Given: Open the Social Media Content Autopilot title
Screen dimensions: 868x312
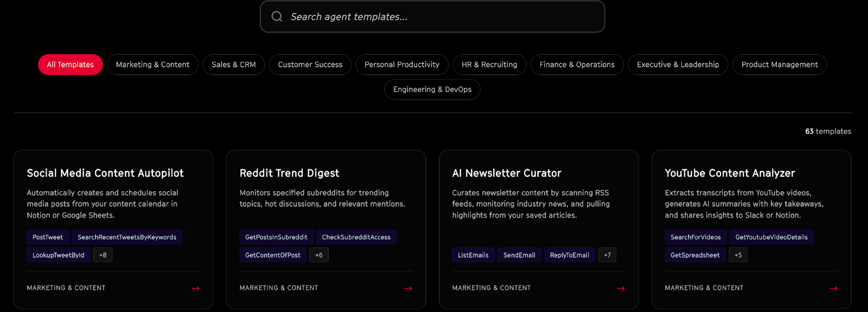Looking at the screenshot, I should [105, 173].
